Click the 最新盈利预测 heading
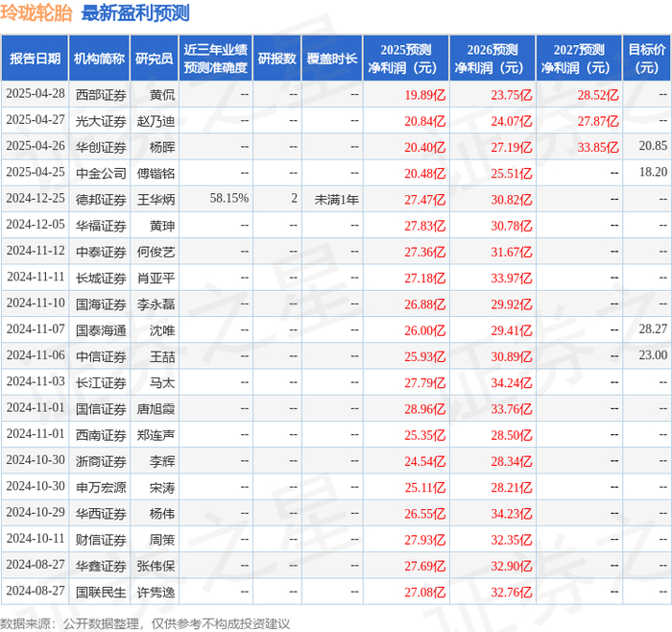This screenshot has width=672, height=632. (x=135, y=12)
